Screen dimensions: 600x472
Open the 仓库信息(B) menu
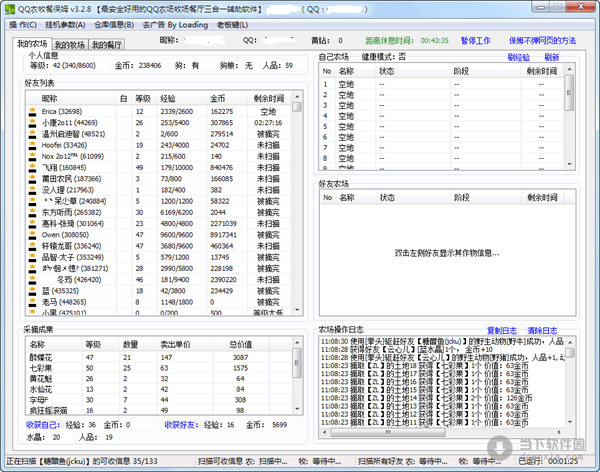115,24
